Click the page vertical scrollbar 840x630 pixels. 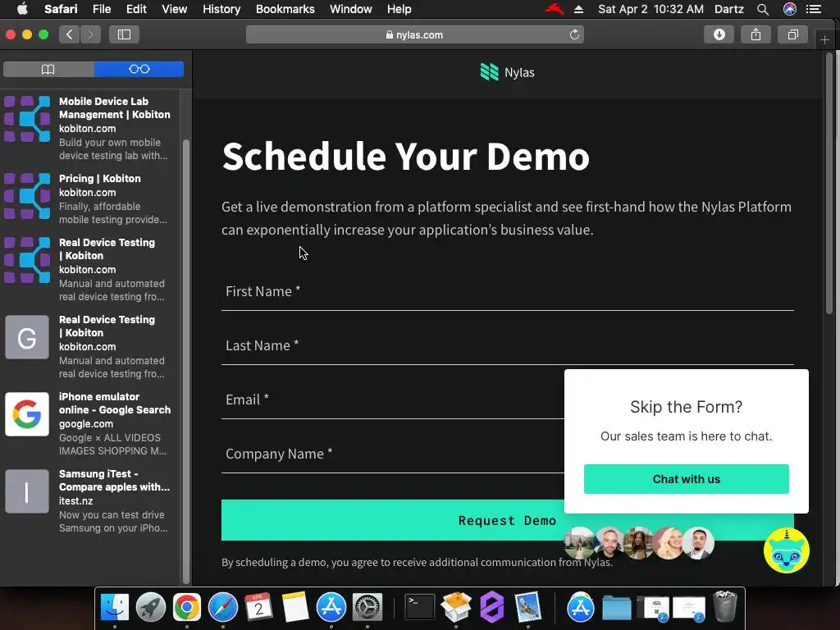tap(829, 183)
